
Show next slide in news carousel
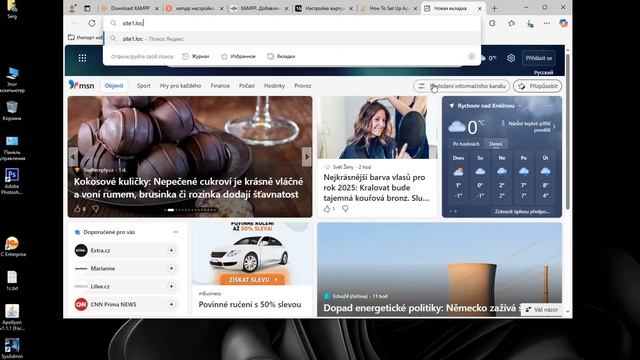pyautogui.click(x=307, y=157)
